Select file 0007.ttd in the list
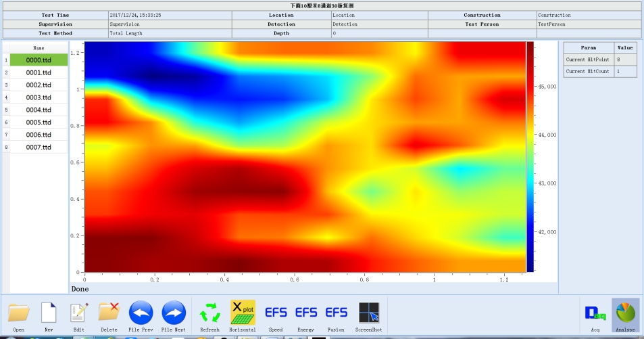The image size is (644, 339). tap(39, 147)
